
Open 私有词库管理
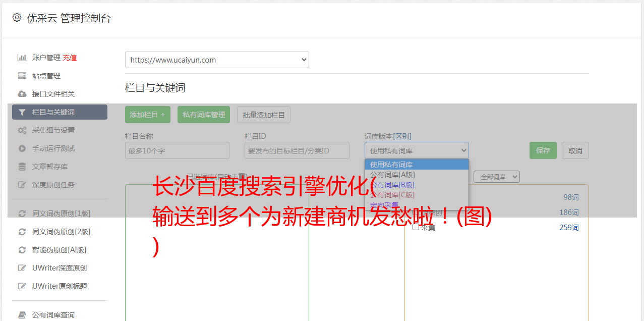point(204,115)
